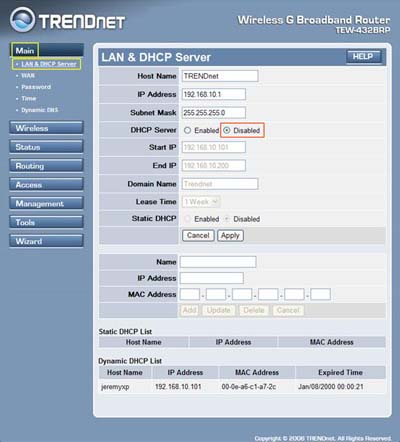Click the Add button
The image size is (400, 442).
190,310
